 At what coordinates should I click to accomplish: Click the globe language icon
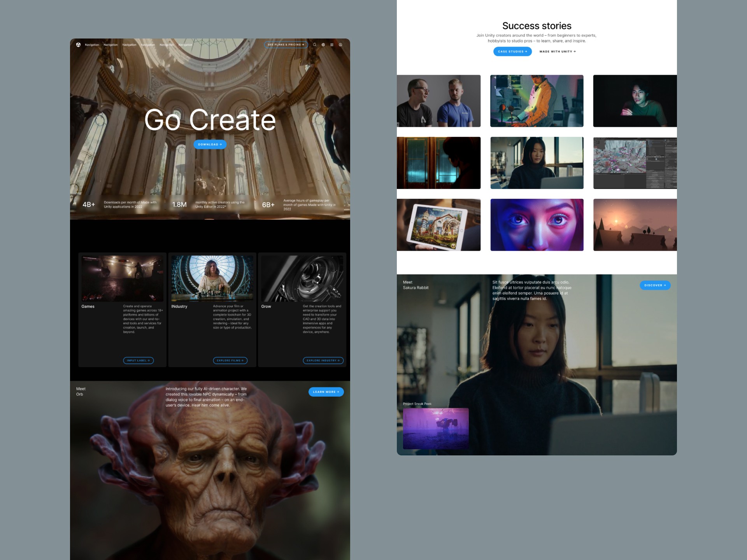pos(323,45)
